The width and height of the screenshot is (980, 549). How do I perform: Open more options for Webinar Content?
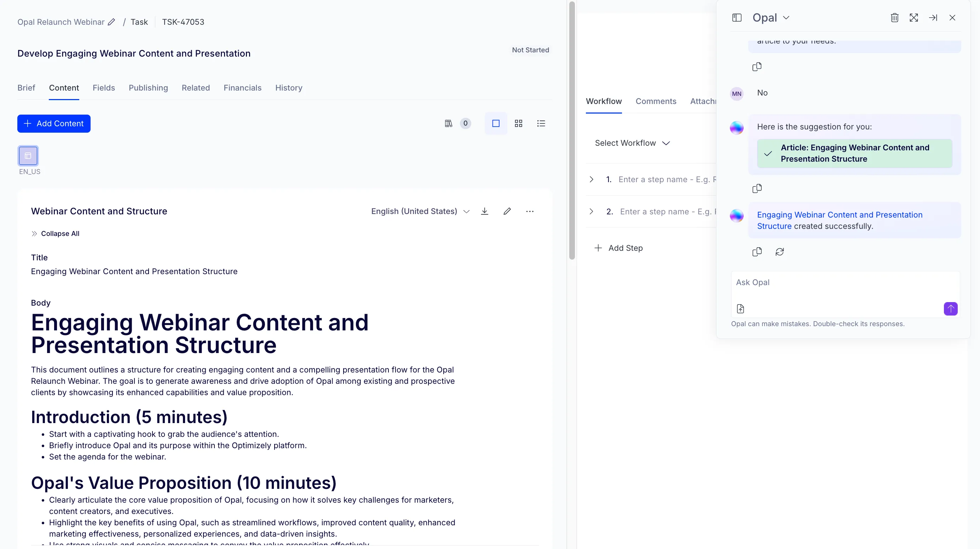[x=530, y=211]
